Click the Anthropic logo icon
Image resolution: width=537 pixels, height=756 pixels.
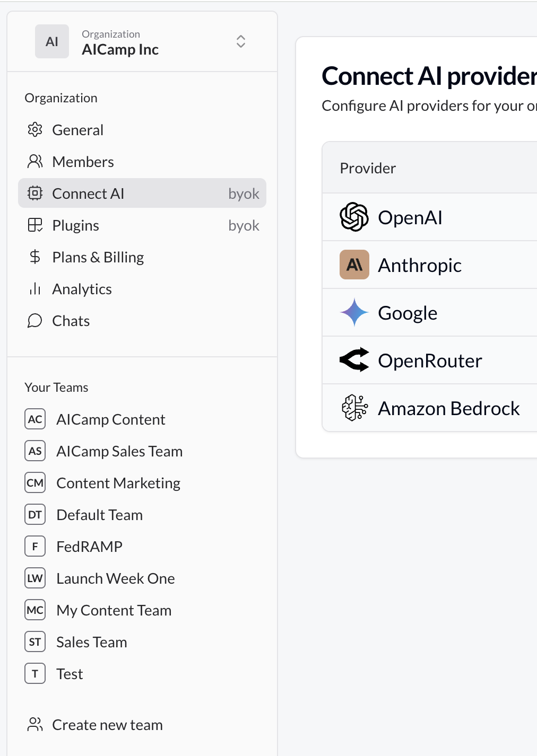(354, 265)
